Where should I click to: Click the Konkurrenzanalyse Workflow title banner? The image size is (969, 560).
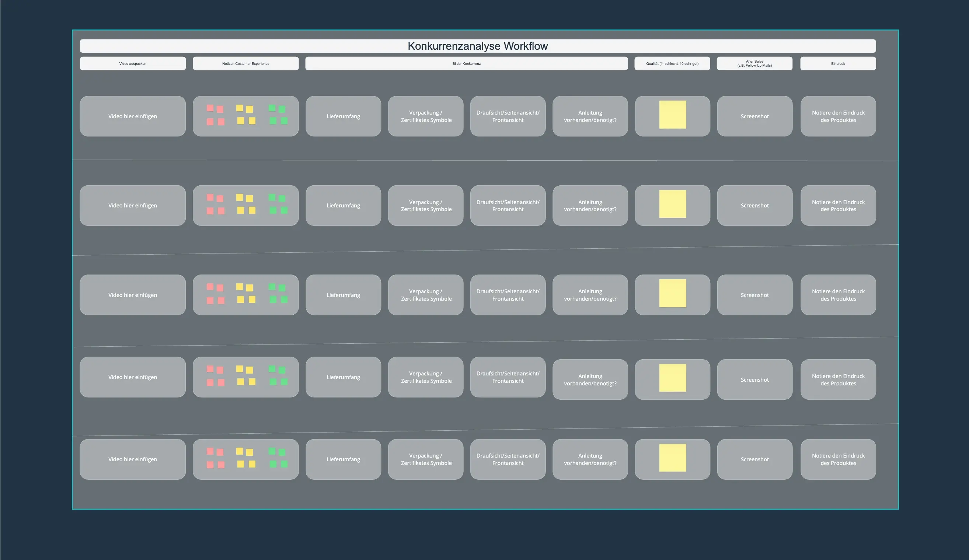(x=478, y=46)
